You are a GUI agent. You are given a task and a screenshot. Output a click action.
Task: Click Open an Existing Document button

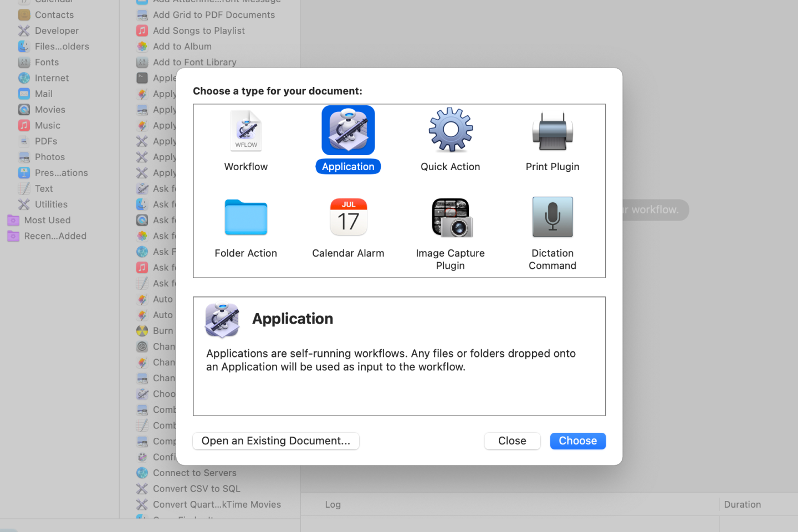275,441
